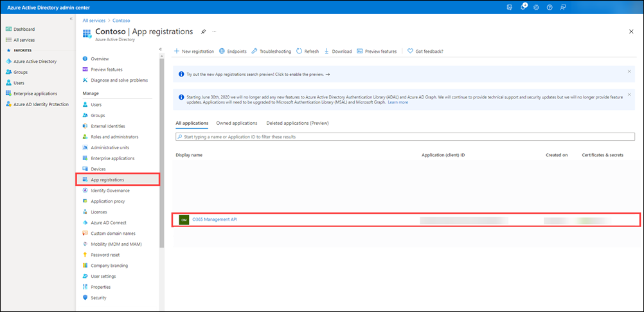Click the O365 Management API app icon
Viewport: 644px width, 312px height.
pos(184,220)
